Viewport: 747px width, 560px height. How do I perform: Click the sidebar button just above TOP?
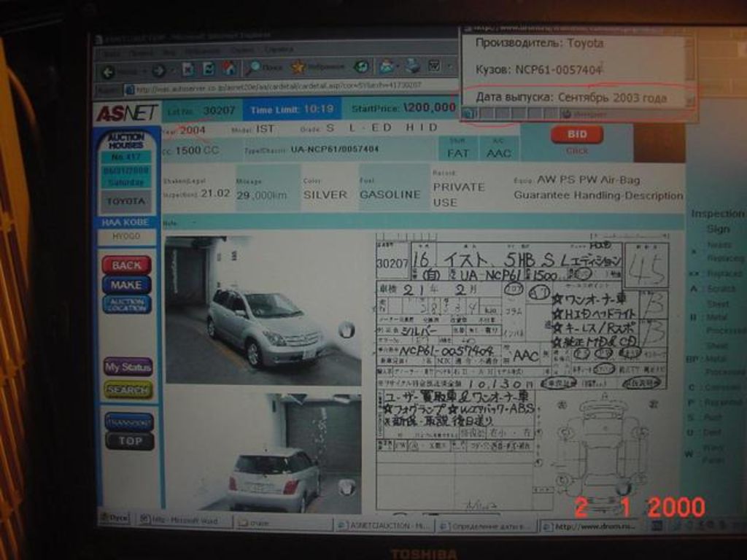[x=128, y=422]
